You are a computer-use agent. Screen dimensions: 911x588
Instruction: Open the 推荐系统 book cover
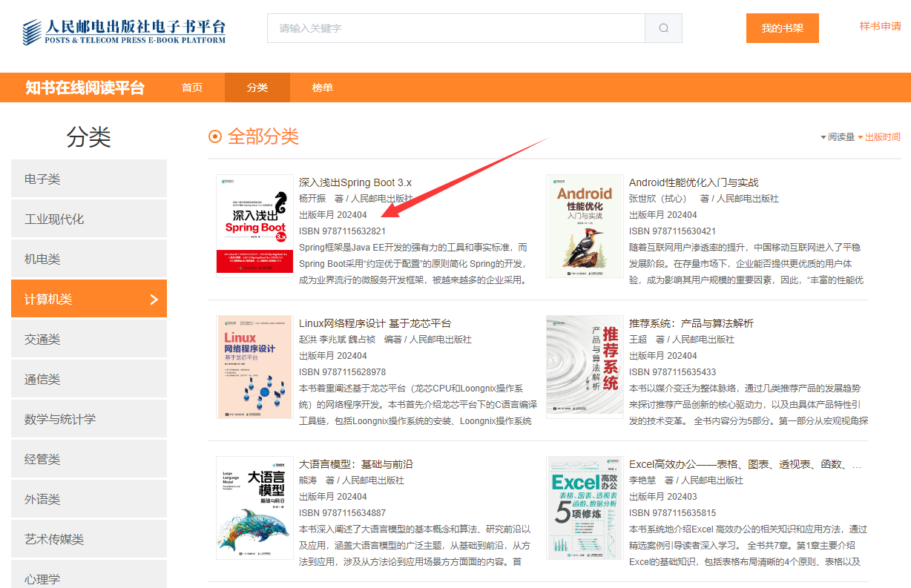point(585,367)
